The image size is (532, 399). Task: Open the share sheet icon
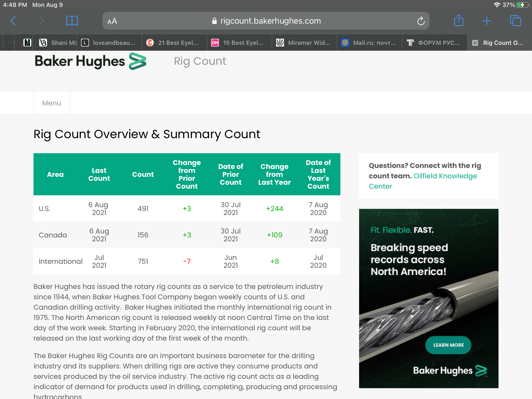(x=459, y=21)
